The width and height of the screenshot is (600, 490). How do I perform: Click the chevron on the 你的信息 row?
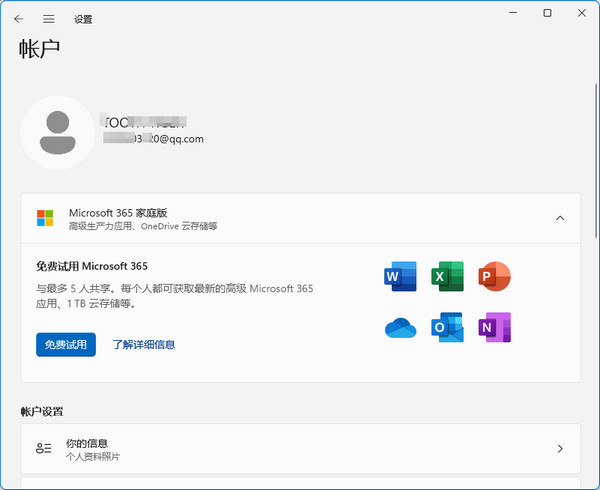tap(560, 448)
